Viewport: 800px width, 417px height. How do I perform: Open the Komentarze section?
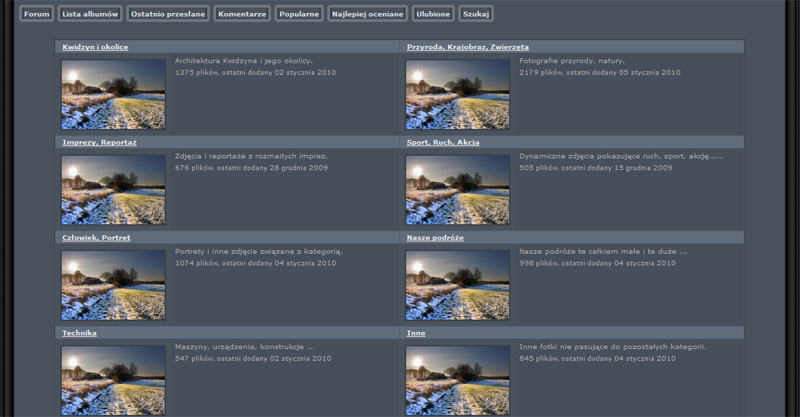point(242,14)
